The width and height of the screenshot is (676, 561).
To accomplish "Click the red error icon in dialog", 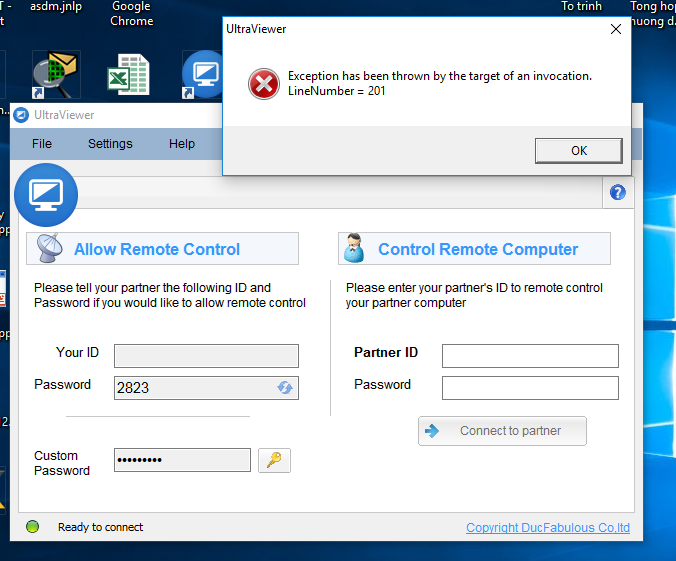I will coord(264,84).
